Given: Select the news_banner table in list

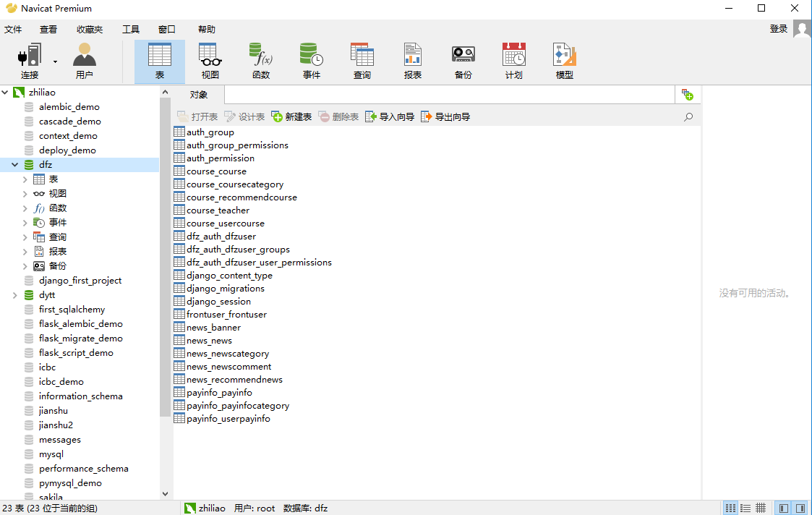Looking at the screenshot, I should click(x=213, y=328).
